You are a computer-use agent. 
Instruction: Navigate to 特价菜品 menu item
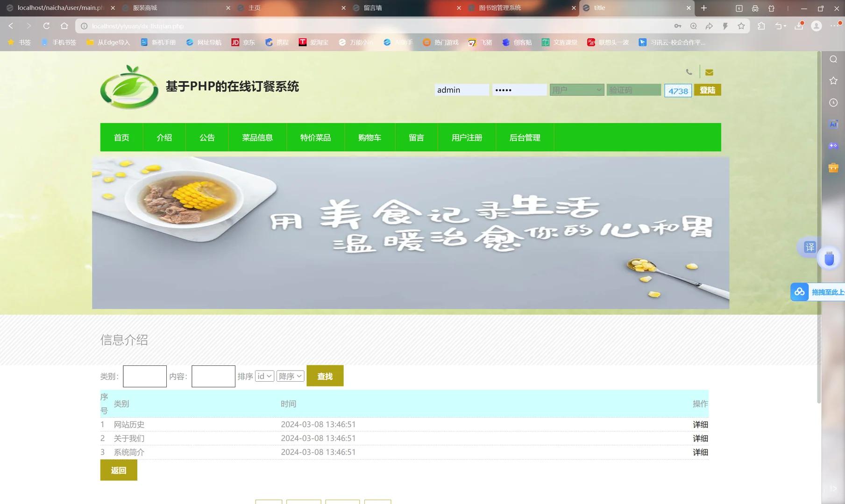[x=315, y=137]
